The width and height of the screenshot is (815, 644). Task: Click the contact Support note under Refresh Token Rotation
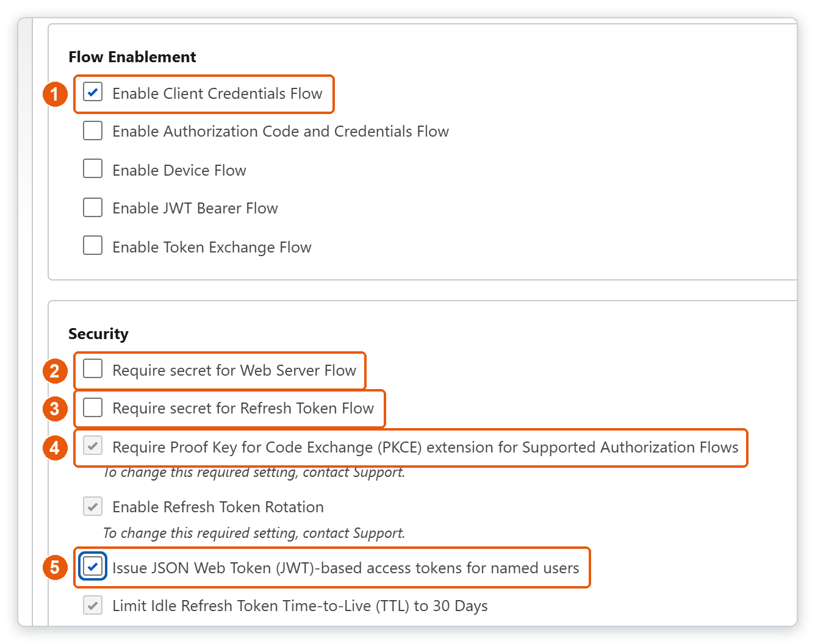point(254,533)
